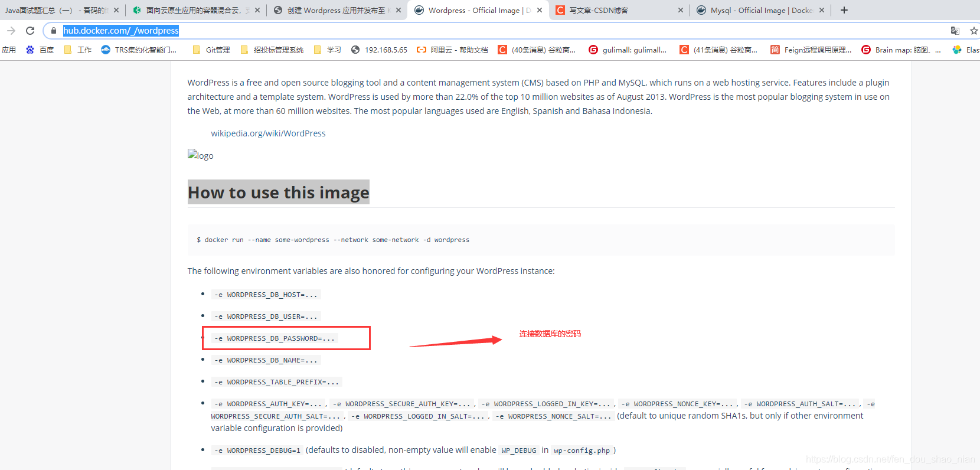
Task: Follow the wikipedia.org/wiki/WordPress link
Action: [268, 133]
